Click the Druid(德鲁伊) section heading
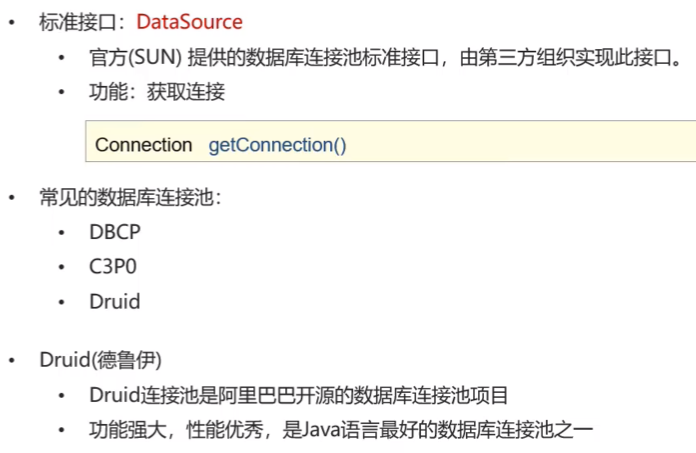Screen dimensions: 696x453 [x=100, y=360]
